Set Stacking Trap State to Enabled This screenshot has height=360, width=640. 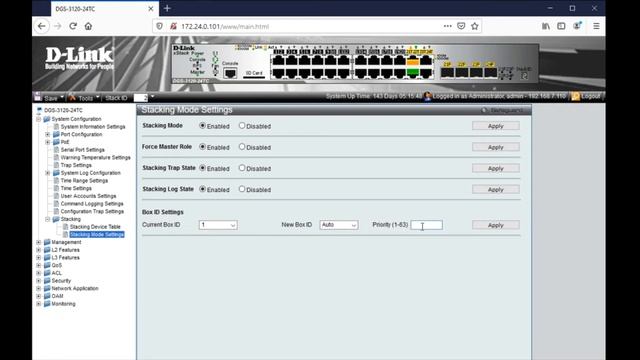pos(202,168)
